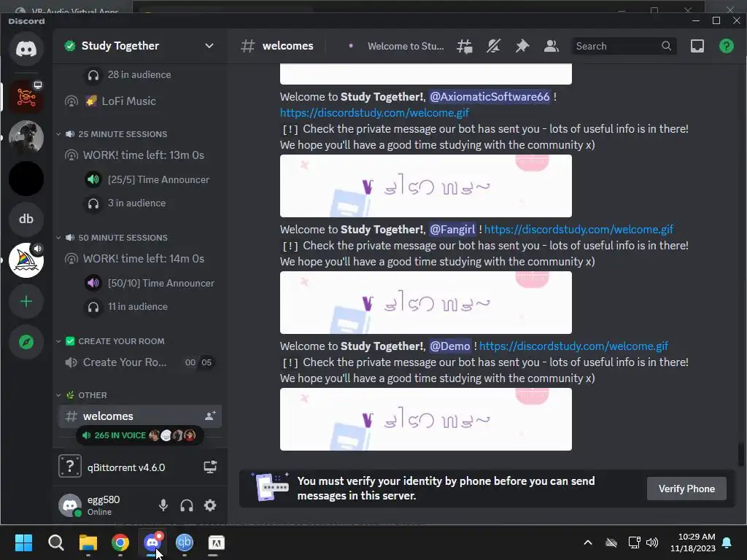The width and height of the screenshot is (747, 560).
Task: Click qBittorrent v4.6.0 activity text
Action: pos(126,467)
